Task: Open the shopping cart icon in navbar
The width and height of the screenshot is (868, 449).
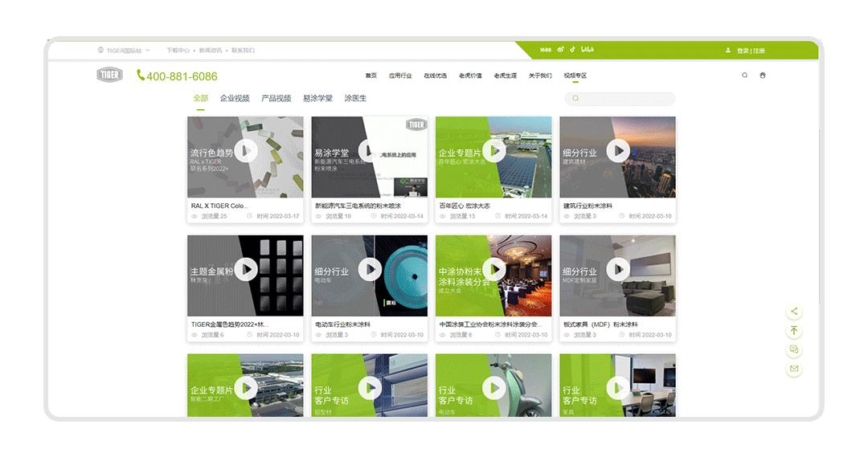Action: [x=763, y=76]
